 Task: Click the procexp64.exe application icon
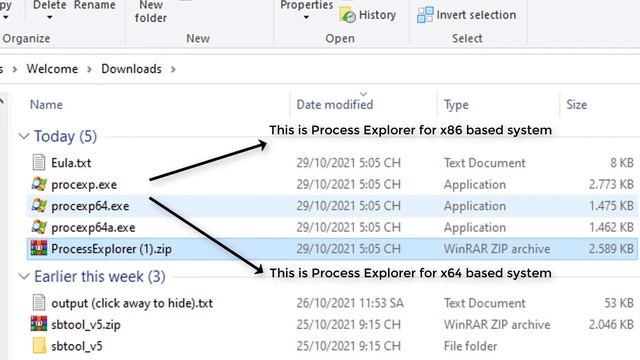(x=39, y=205)
